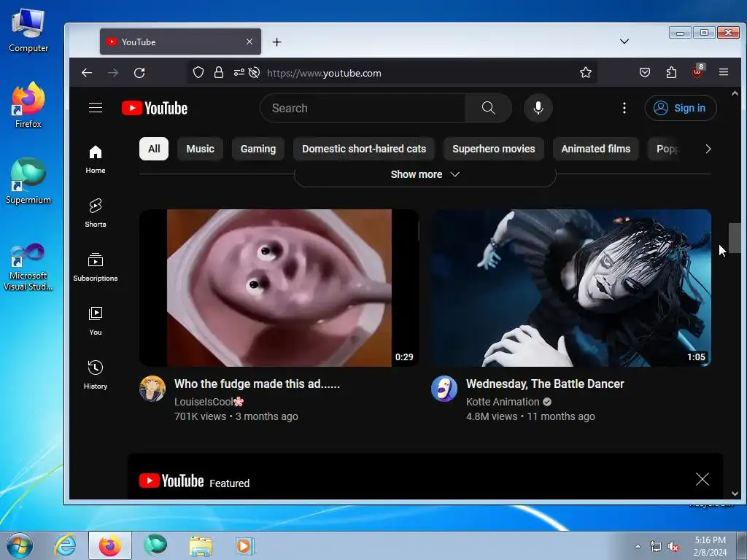Select the Gaming filter chip
Image resolution: width=747 pixels, height=560 pixels.
coord(258,149)
